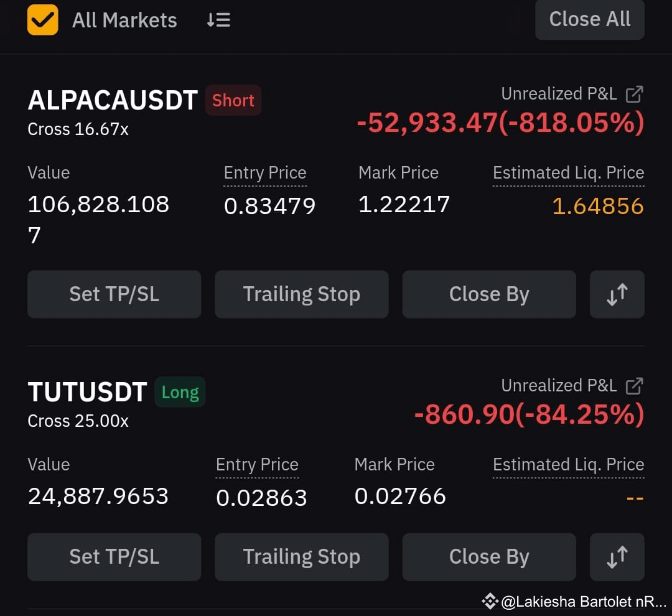Screen dimensions: 672x616
Task: Click the Close All button
Action: 589,19
